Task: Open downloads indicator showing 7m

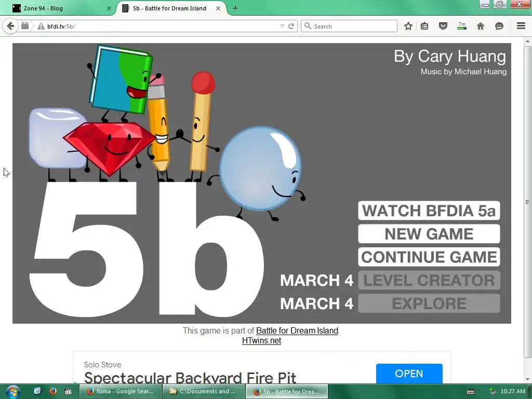Action: point(462,26)
